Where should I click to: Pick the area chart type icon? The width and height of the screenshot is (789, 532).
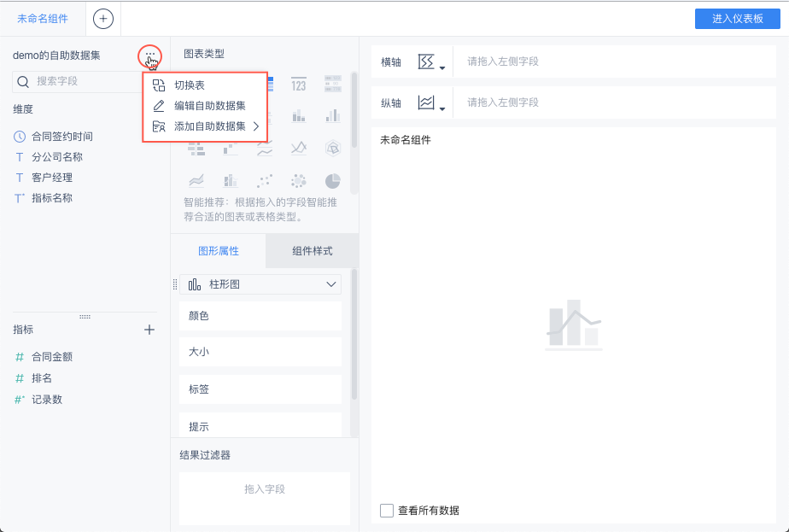pyautogui.click(x=196, y=180)
